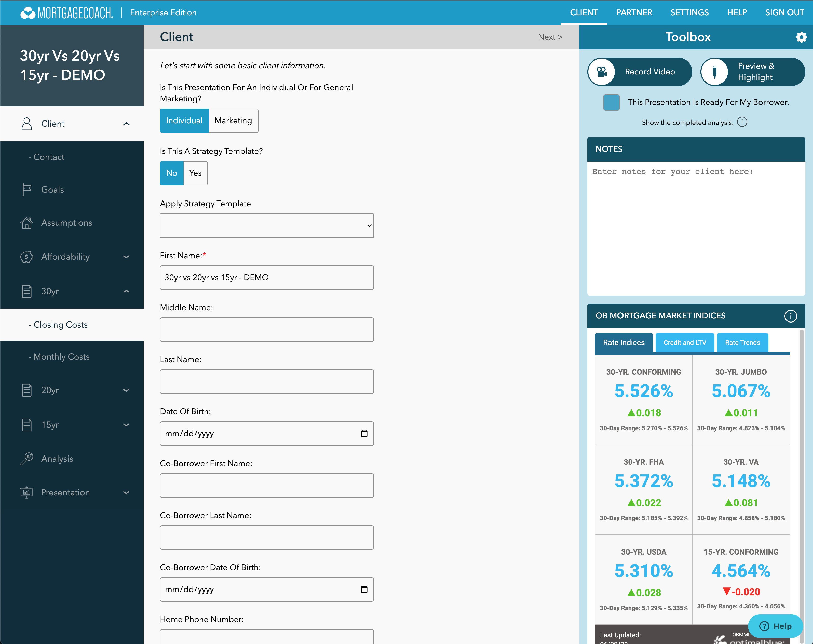Viewport: 813px width, 644px height.
Task: Select Marketing presentation type
Action: (233, 121)
